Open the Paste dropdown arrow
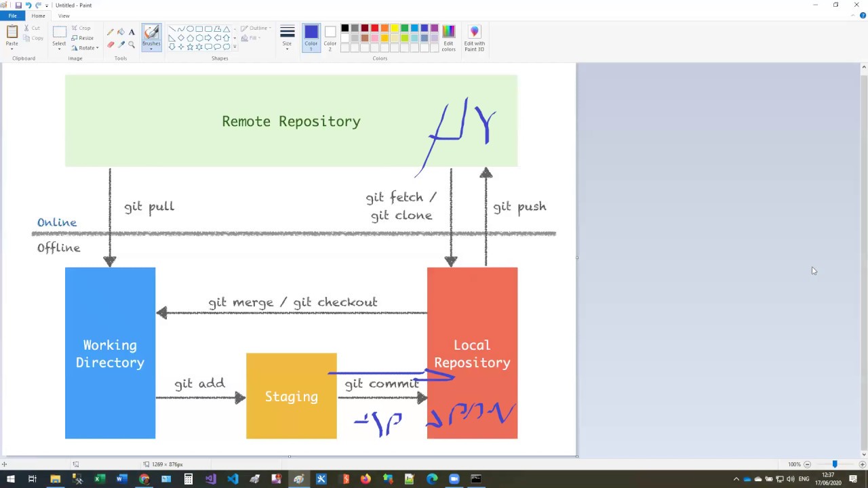868x488 pixels. click(x=12, y=49)
